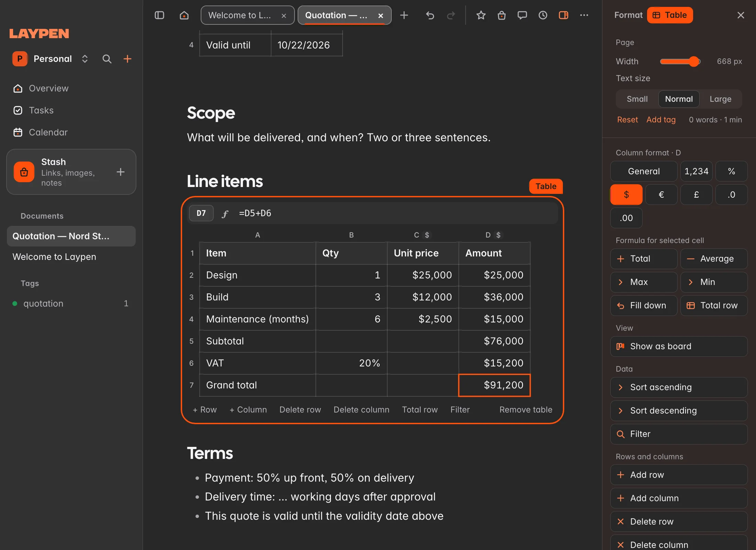
Task: Expand Sort ascending option
Action: coord(679,387)
